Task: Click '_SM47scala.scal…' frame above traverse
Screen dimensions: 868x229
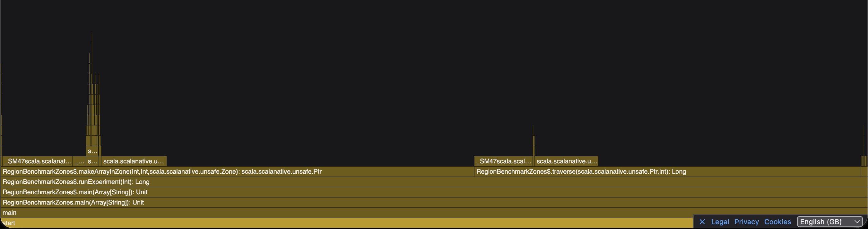Action: click(504, 161)
